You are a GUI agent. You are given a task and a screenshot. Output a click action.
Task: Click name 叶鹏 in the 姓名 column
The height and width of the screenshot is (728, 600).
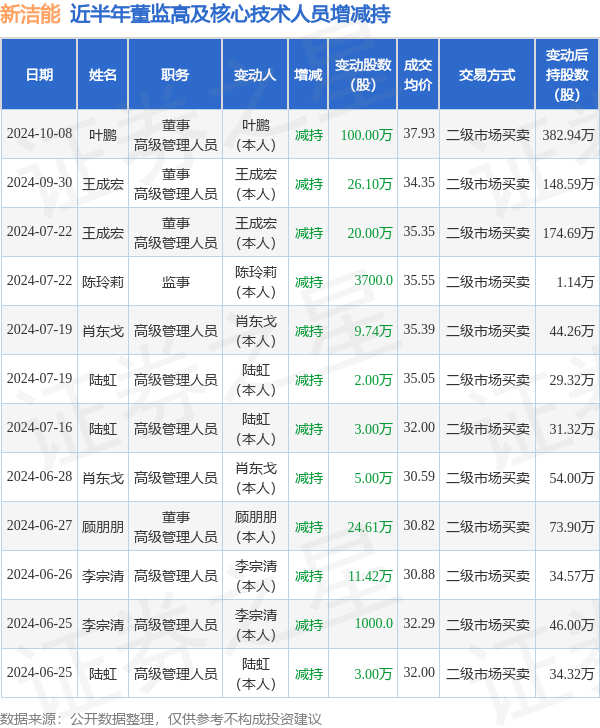(x=103, y=135)
